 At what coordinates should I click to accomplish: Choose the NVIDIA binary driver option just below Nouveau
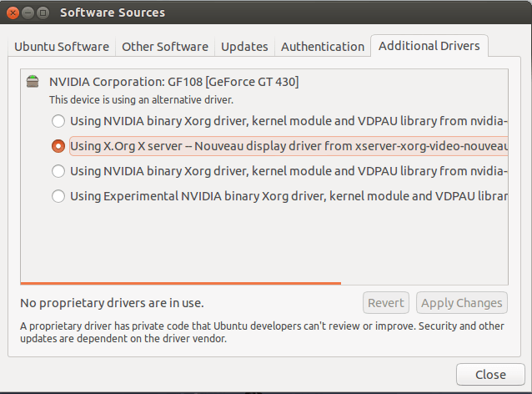(x=58, y=171)
